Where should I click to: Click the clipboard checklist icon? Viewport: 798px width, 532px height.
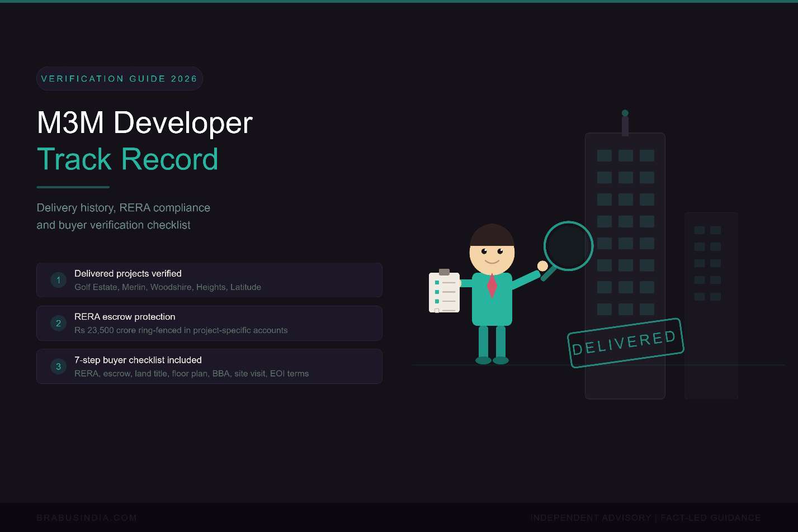(444, 291)
